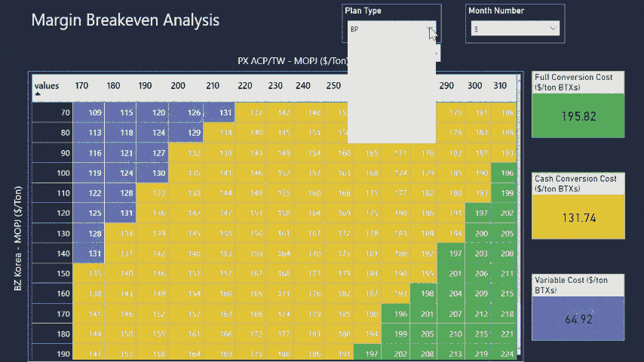Click the green Full Conversion Cost value 195.82
644x362 pixels.
click(578, 116)
